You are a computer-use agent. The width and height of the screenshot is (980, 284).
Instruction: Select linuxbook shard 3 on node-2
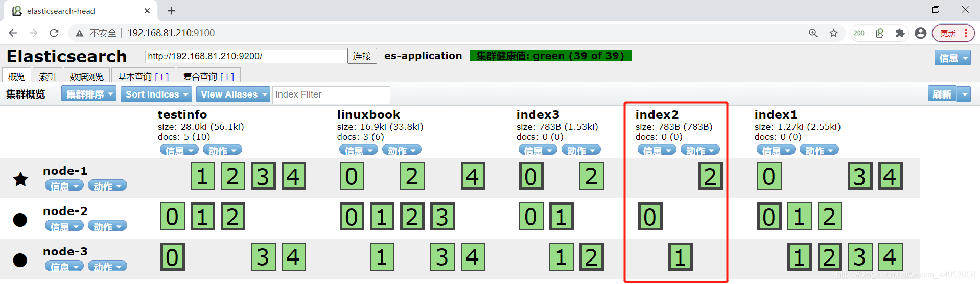[442, 217]
